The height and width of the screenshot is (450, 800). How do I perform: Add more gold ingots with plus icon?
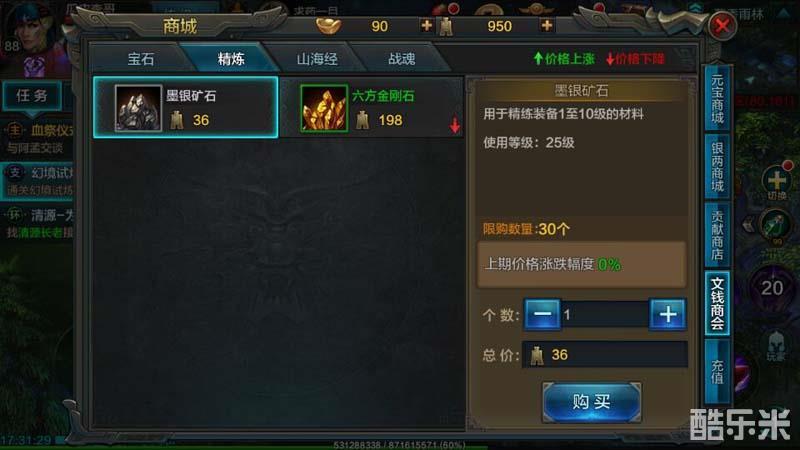point(427,26)
